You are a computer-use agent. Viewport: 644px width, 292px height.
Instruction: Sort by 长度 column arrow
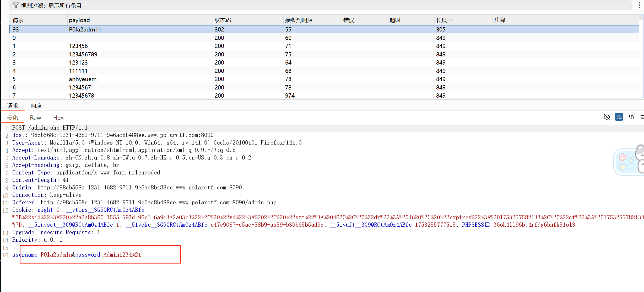[x=451, y=20]
